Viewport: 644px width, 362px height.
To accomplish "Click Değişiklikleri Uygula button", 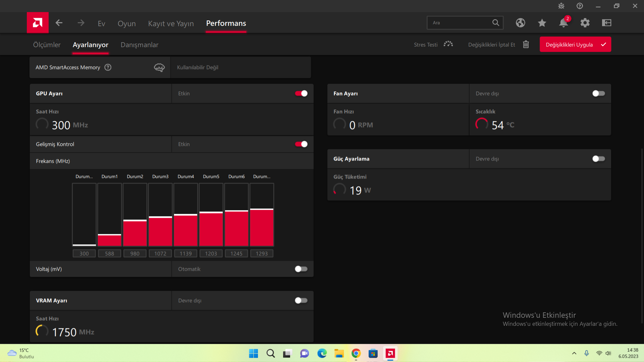I will click(575, 44).
